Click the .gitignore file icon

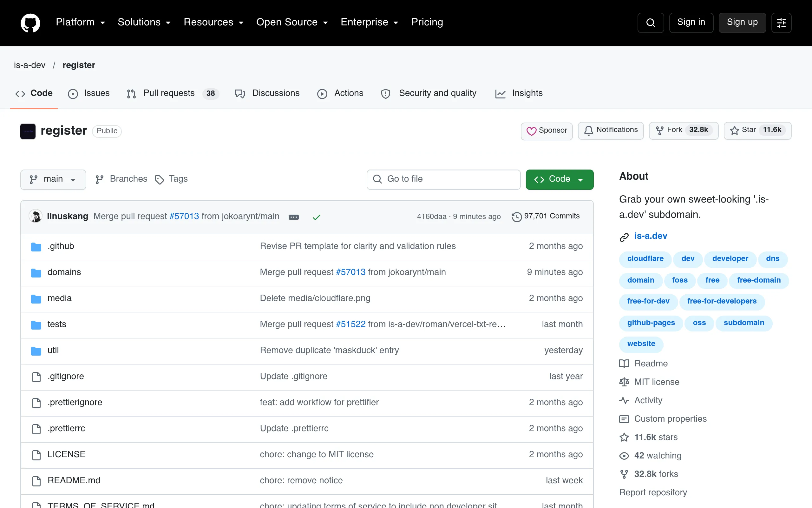36,377
